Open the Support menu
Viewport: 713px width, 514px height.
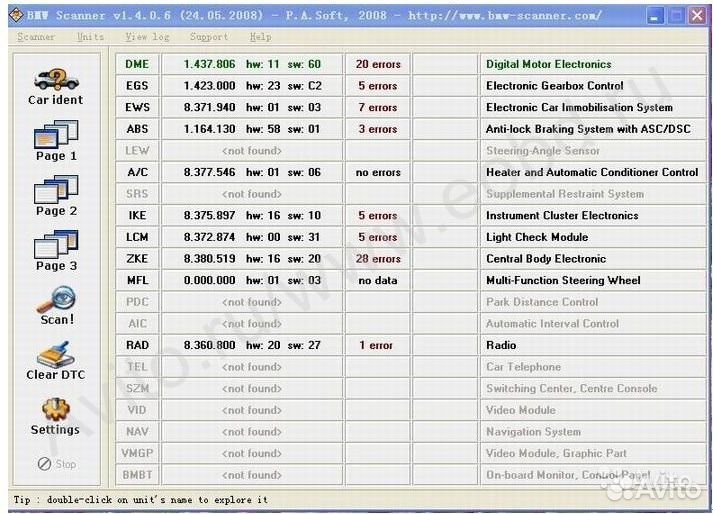208,37
